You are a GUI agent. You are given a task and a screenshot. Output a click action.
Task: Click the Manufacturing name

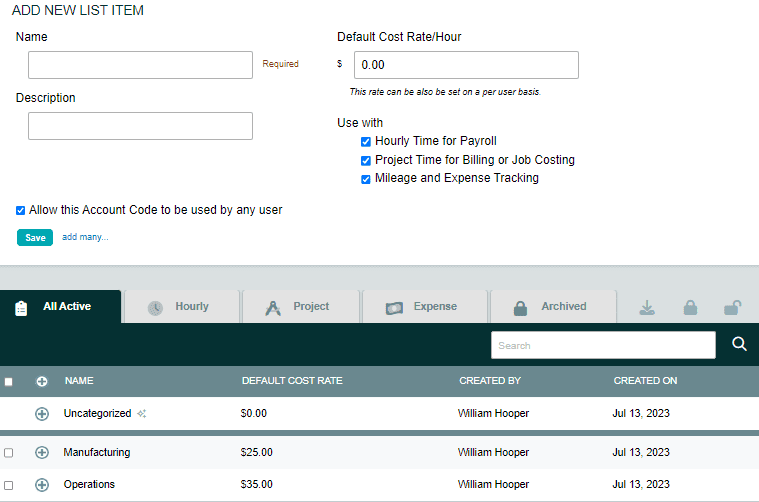pyautogui.click(x=97, y=452)
